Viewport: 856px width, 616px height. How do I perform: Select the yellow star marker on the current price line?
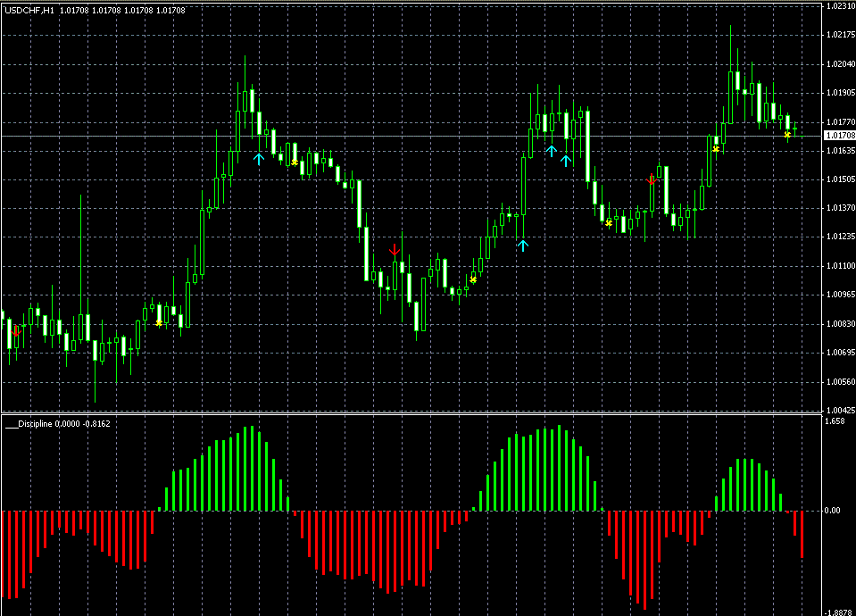(787, 134)
